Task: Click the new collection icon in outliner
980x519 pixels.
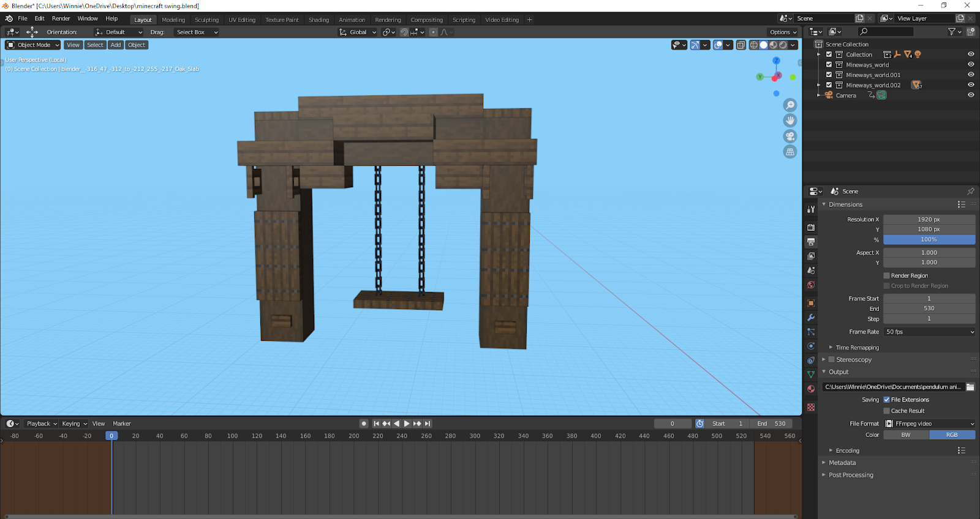Action: [971, 32]
